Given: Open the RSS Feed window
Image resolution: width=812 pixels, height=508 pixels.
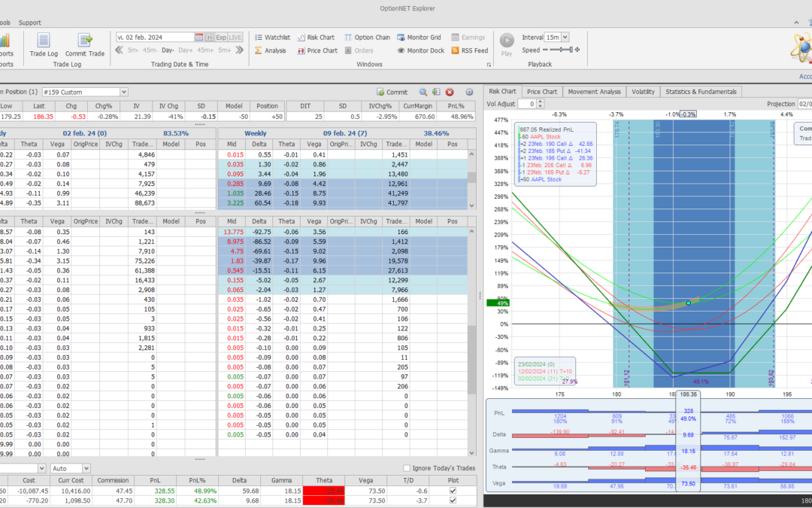Looking at the screenshot, I should pyautogui.click(x=470, y=50).
